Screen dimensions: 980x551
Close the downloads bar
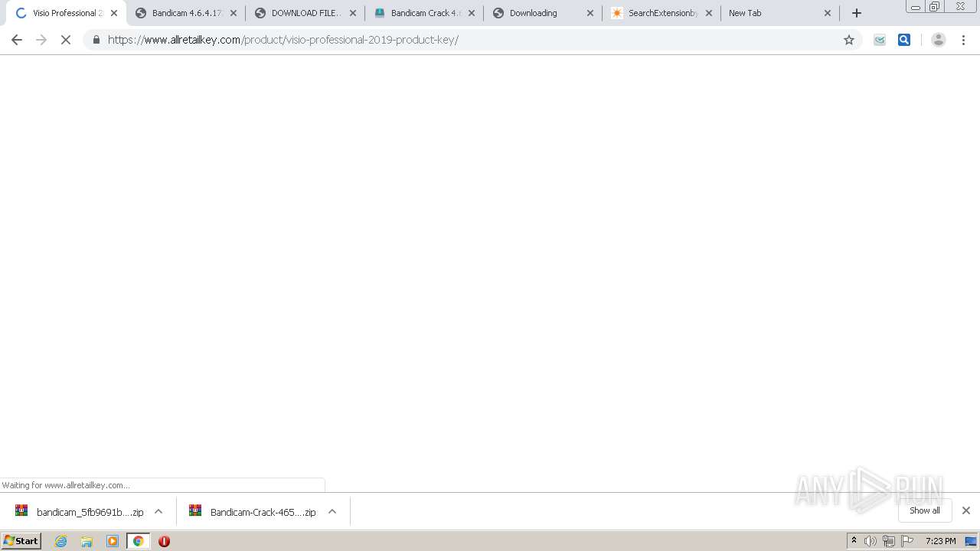click(966, 510)
